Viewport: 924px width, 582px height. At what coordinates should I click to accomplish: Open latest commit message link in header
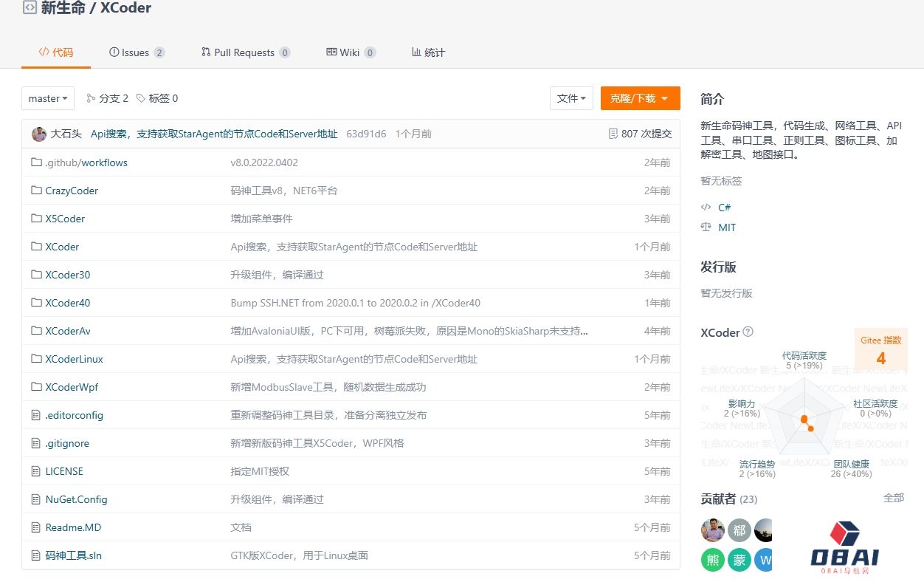coord(214,134)
